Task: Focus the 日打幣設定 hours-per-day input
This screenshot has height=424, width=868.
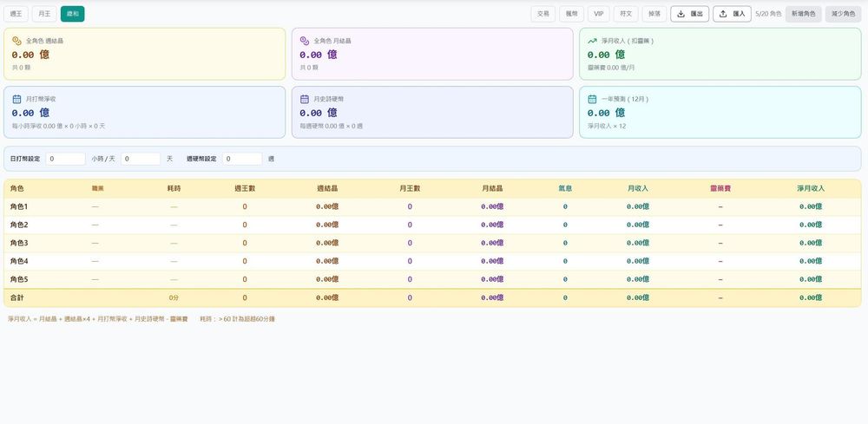Action: pyautogui.click(x=65, y=159)
